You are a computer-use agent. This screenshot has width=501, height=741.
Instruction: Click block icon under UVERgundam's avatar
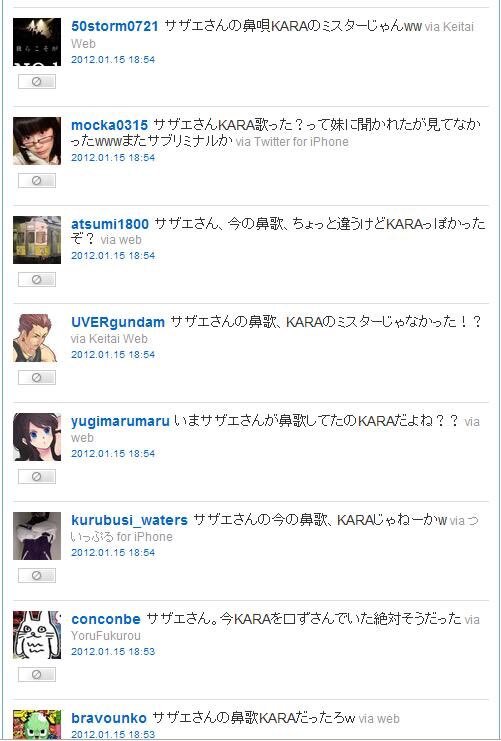coord(37,378)
